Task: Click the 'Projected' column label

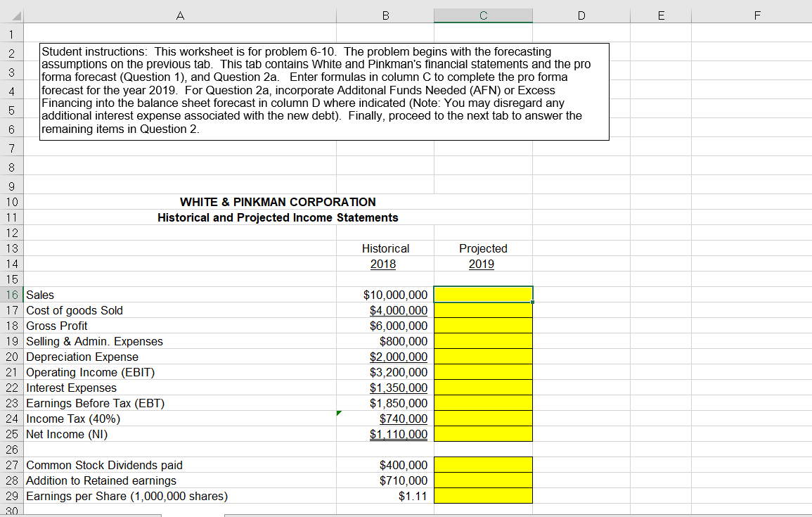Action: (483, 249)
